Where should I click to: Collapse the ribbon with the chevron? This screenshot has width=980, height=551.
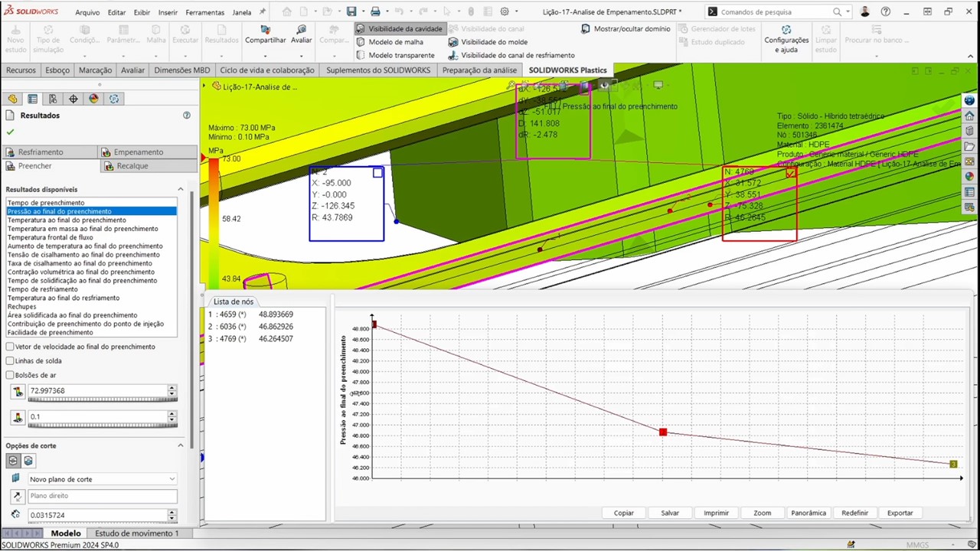tap(971, 56)
